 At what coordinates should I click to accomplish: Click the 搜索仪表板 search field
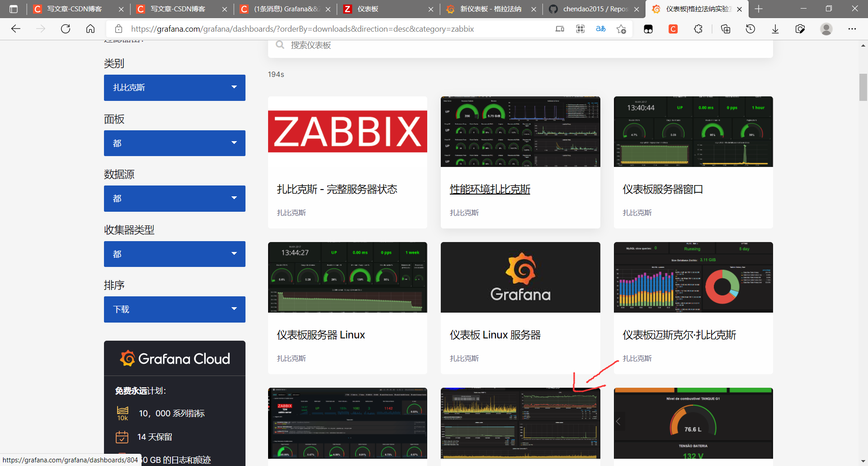pos(407,45)
